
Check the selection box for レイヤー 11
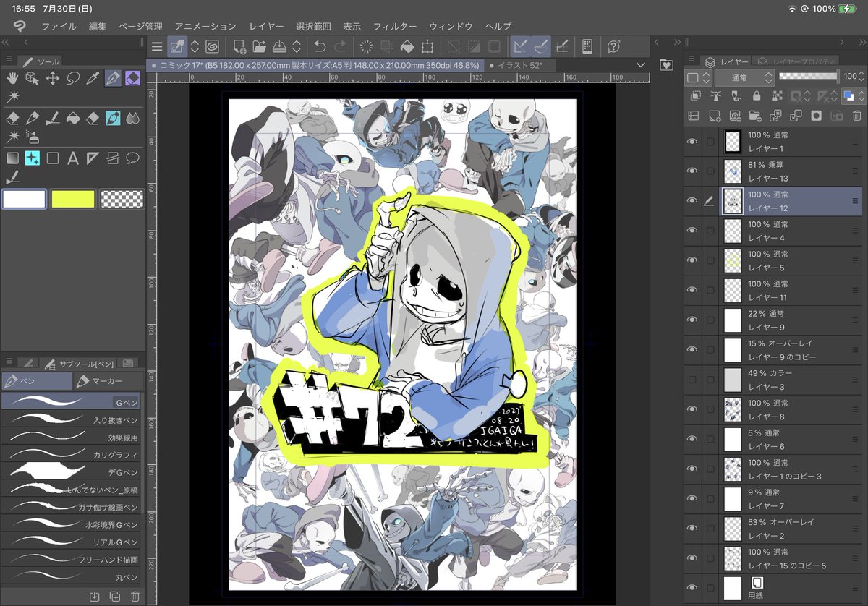710,290
